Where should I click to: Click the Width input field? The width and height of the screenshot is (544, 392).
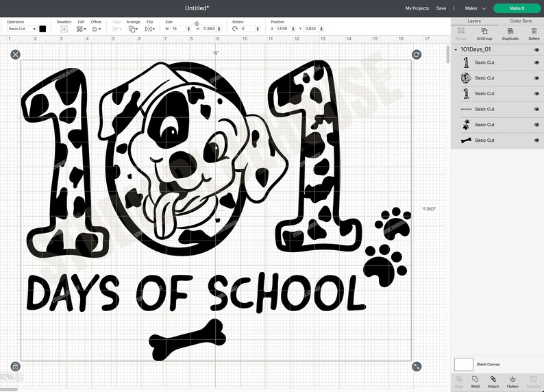pyautogui.click(x=179, y=29)
